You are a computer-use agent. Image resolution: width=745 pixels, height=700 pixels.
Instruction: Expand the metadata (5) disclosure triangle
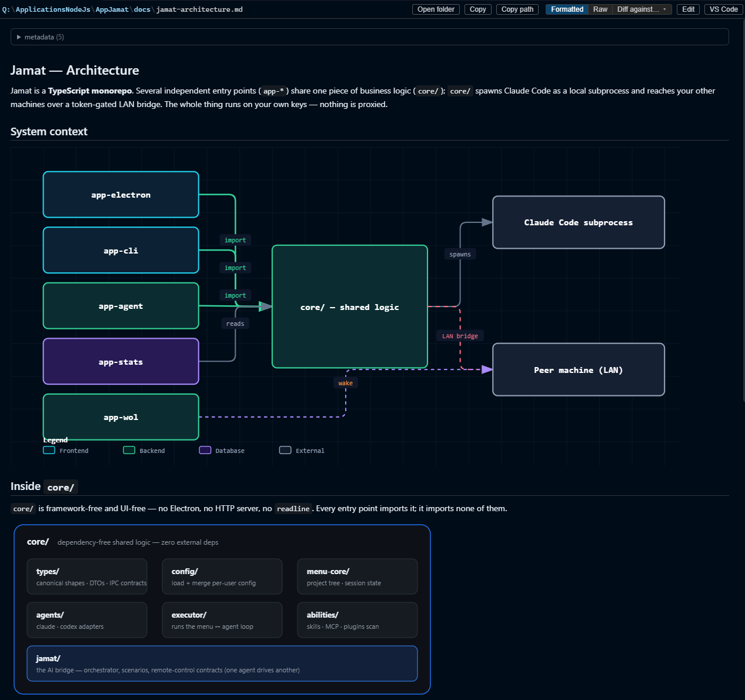(x=19, y=37)
